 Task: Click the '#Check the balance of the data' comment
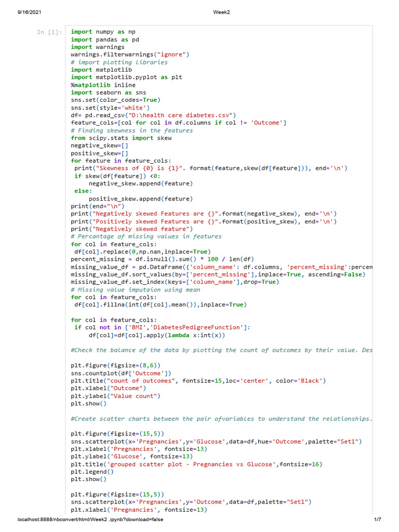(221, 350)
